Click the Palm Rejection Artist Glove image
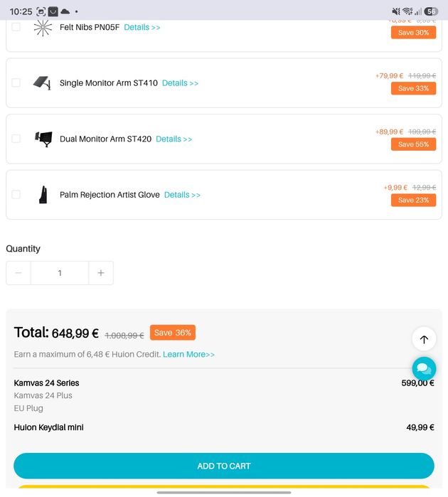The height and width of the screenshot is (497, 448). (43, 194)
